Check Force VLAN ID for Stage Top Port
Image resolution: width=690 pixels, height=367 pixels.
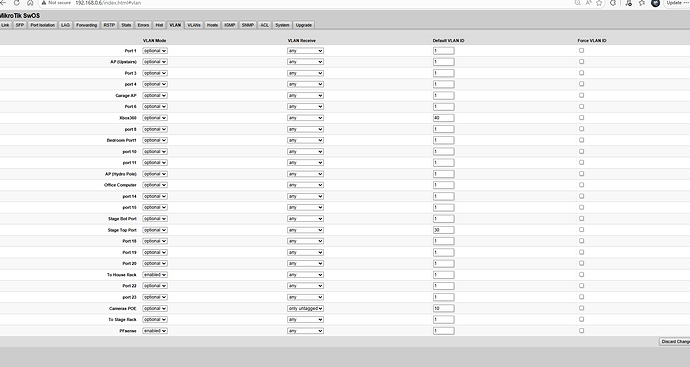click(x=581, y=230)
